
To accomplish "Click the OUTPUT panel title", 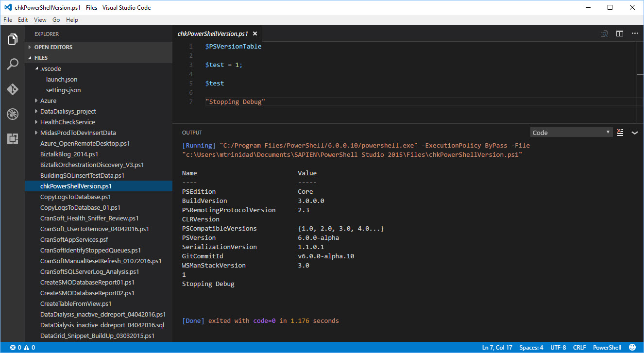I will pyautogui.click(x=192, y=133).
